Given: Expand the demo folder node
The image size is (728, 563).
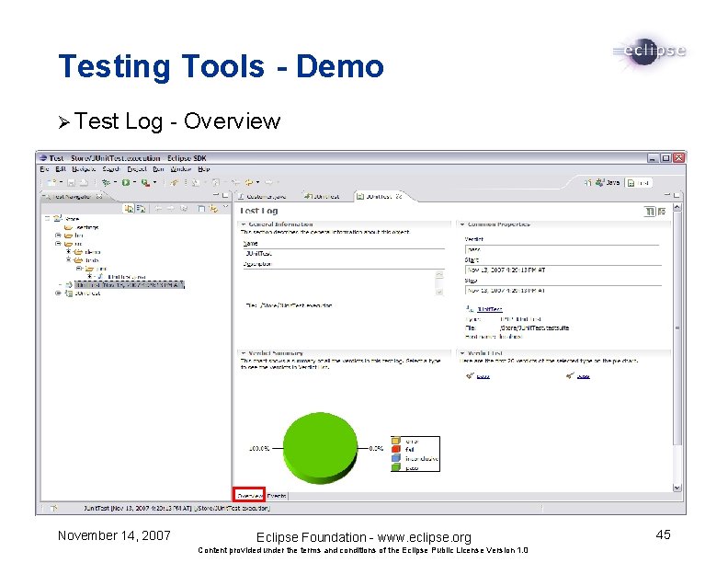Looking at the screenshot, I should 69,251.
